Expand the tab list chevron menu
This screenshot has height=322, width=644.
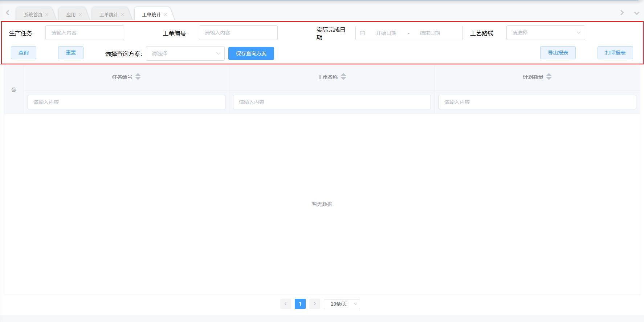click(636, 13)
